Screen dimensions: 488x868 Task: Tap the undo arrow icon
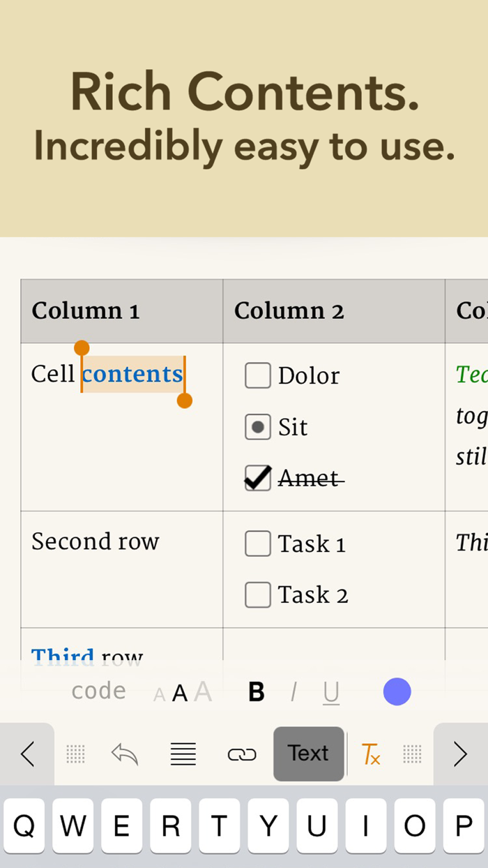(x=124, y=754)
